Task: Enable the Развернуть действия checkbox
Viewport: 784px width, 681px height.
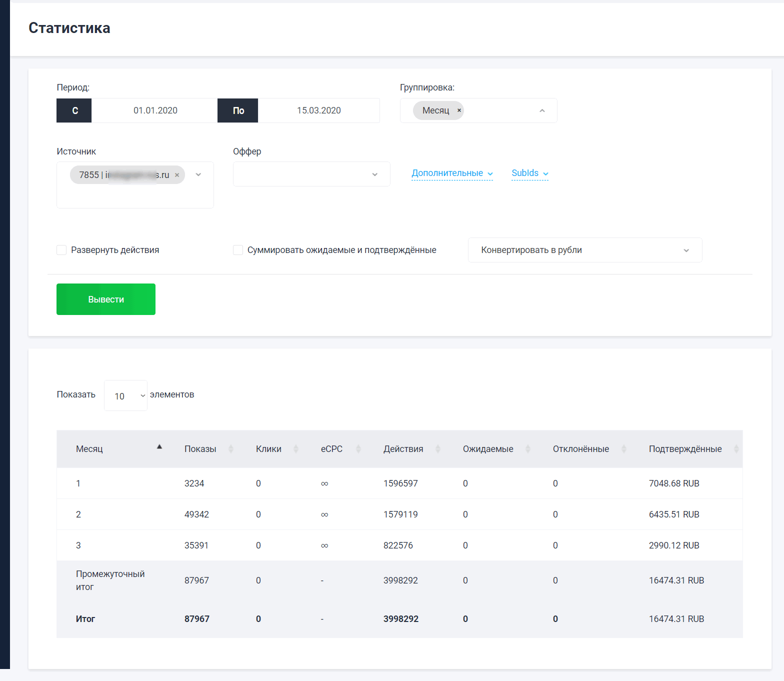Action: tap(62, 250)
